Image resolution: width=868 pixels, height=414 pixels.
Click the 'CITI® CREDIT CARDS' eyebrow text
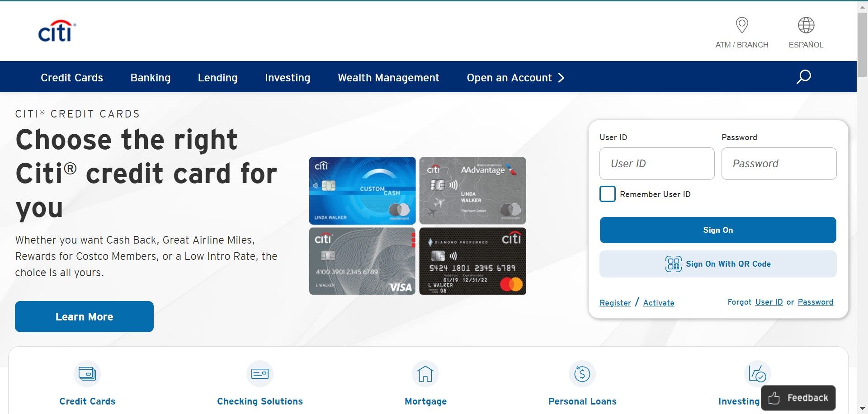tap(77, 114)
